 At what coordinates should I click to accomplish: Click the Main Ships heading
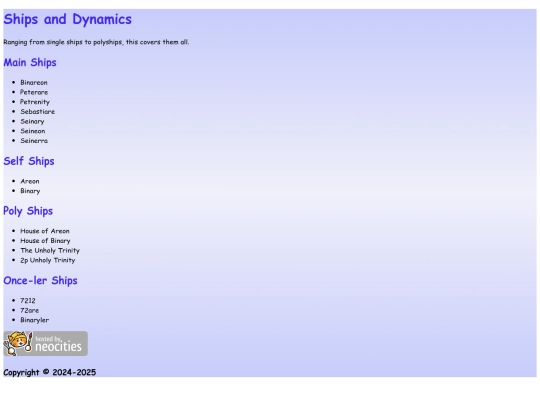pyautogui.click(x=30, y=63)
